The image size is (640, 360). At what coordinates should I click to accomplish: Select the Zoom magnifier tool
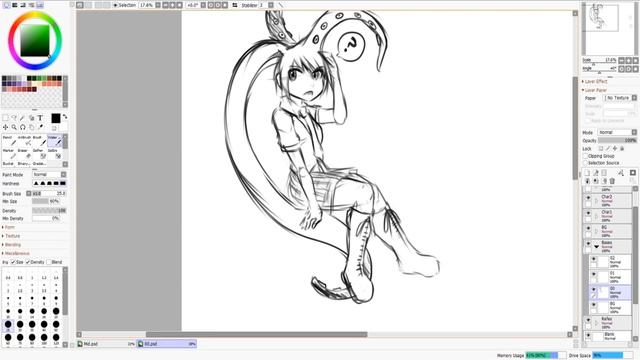click(x=14, y=127)
